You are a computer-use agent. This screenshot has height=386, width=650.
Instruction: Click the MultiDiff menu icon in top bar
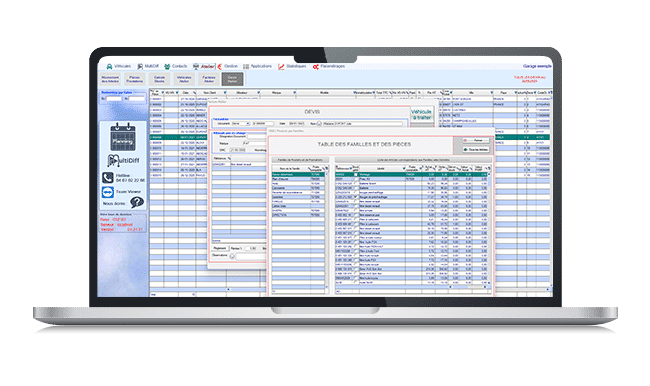point(140,66)
